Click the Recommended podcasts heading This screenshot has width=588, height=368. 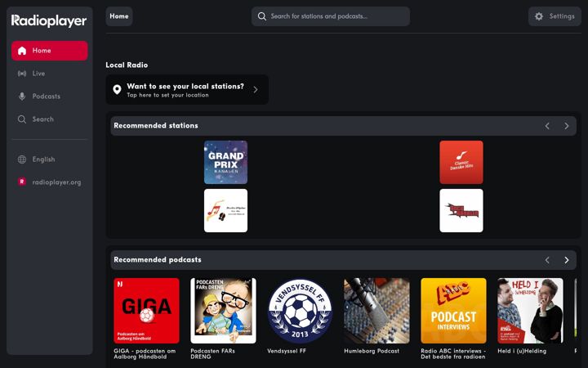click(158, 260)
